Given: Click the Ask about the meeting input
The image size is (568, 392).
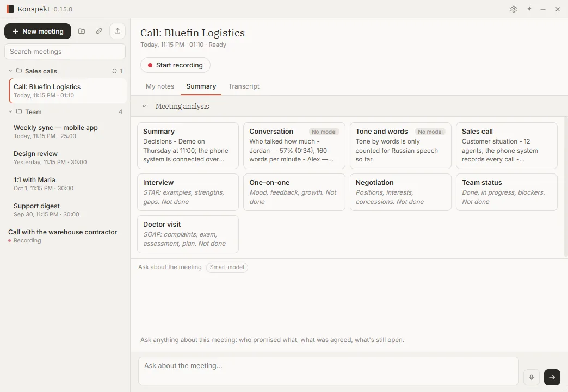Looking at the screenshot, I should [x=328, y=371].
